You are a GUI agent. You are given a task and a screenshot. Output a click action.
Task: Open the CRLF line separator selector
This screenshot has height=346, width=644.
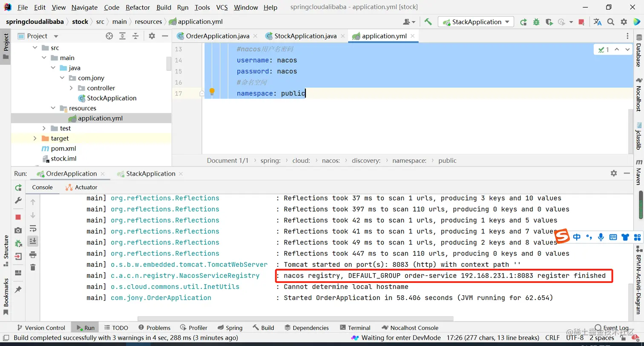coord(552,338)
